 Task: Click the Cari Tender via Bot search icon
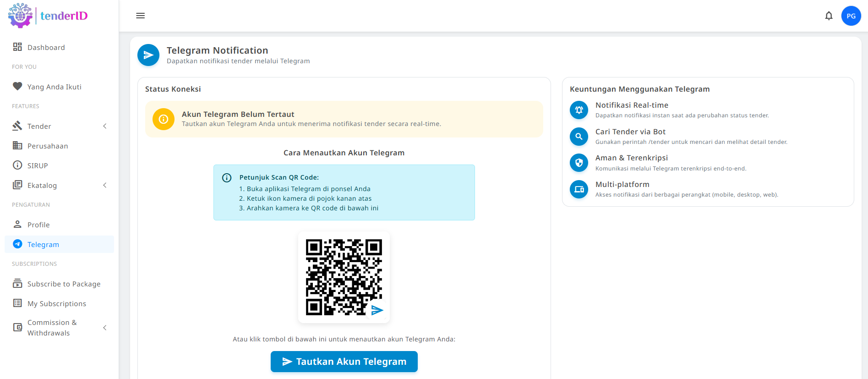[x=579, y=137]
